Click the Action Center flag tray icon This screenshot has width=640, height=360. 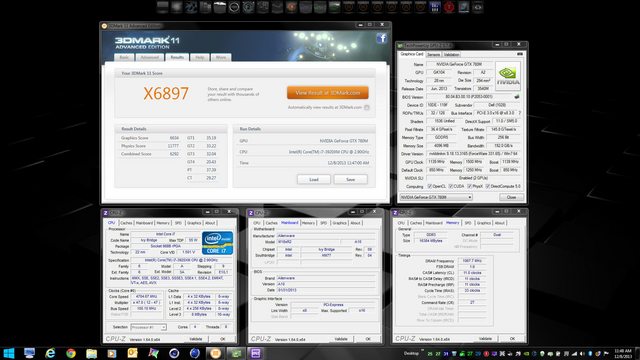(x=606, y=353)
